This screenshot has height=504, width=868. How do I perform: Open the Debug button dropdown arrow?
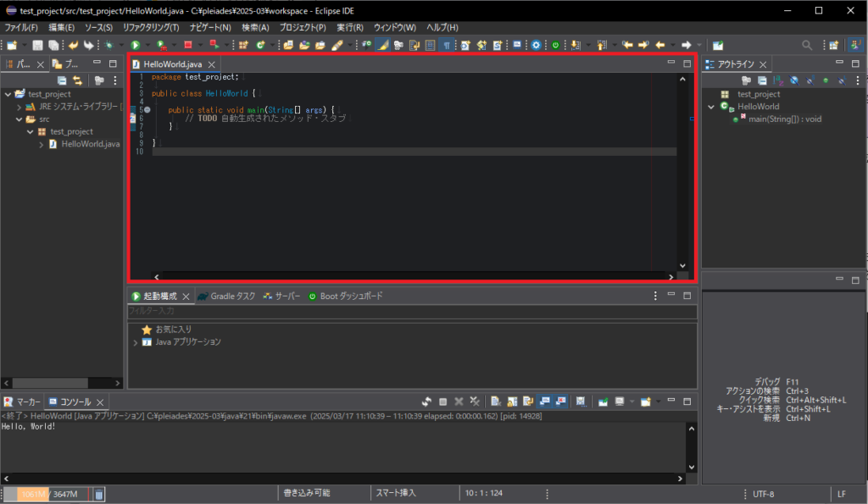point(120,46)
